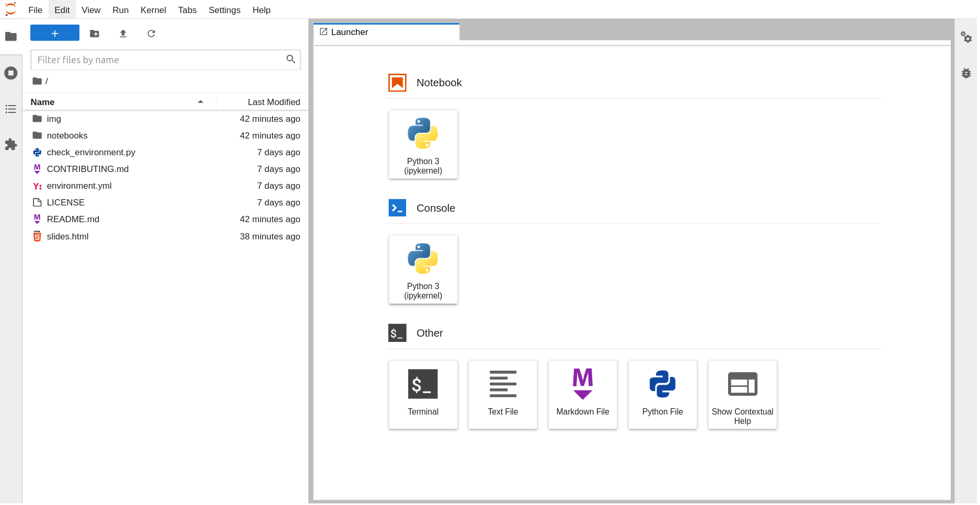Image resolution: width=980 pixels, height=505 pixels.
Task: Open the Running Terminals and Kernels sidebar
Action: pyautogui.click(x=11, y=73)
